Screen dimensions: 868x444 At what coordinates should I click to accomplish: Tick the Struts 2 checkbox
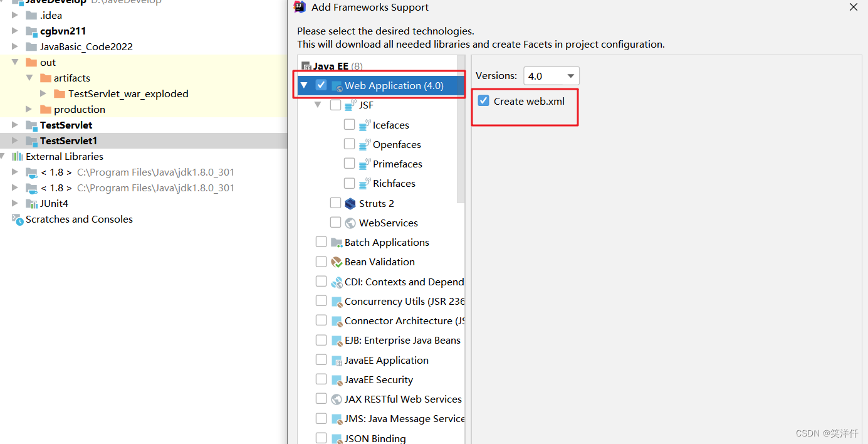335,203
